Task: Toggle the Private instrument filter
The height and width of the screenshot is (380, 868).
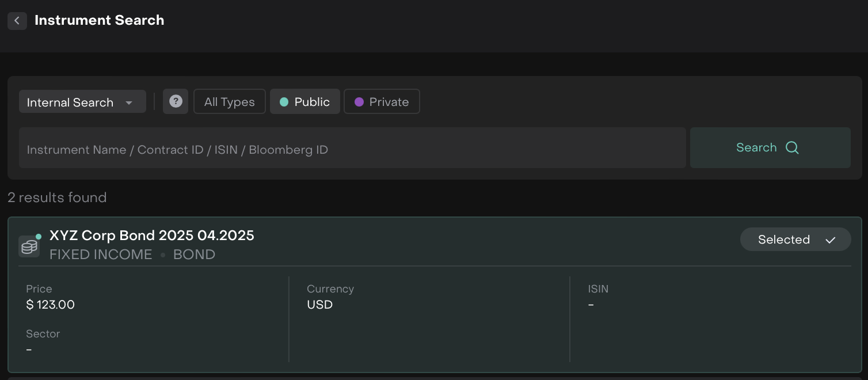Action: tap(382, 102)
